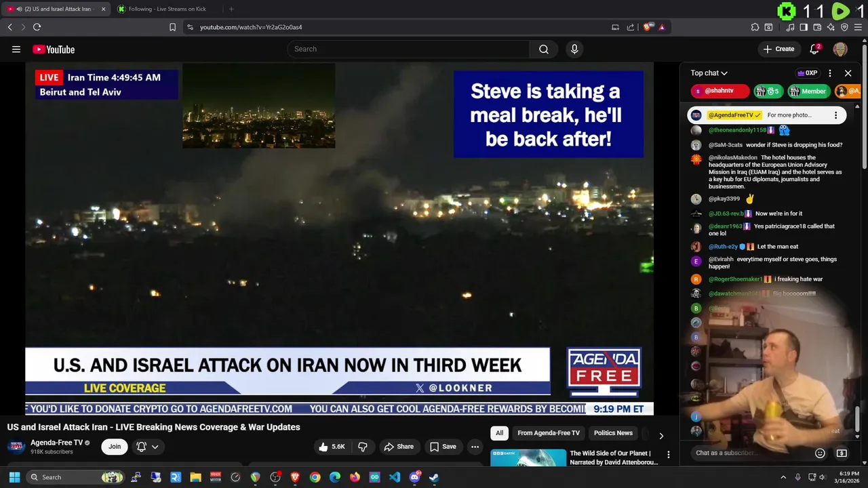Screen dimensions: 868x488
Task: Dislike the video with thumbs-down
Action: click(363, 447)
